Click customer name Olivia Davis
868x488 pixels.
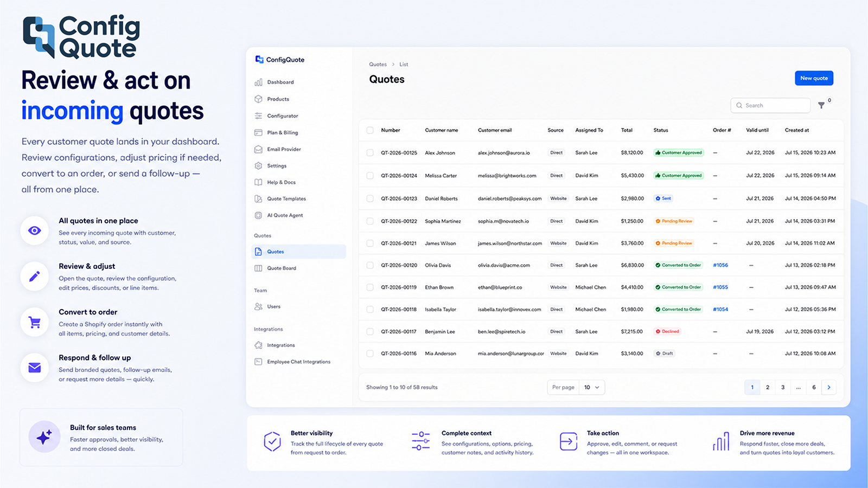pos(438,265)
